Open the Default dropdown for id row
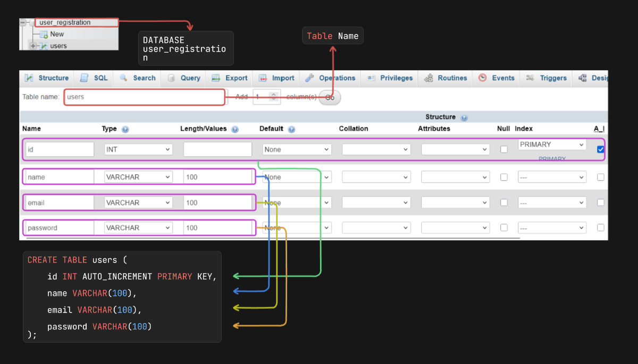This screenshot has width=638, height=364. [297, 149]
